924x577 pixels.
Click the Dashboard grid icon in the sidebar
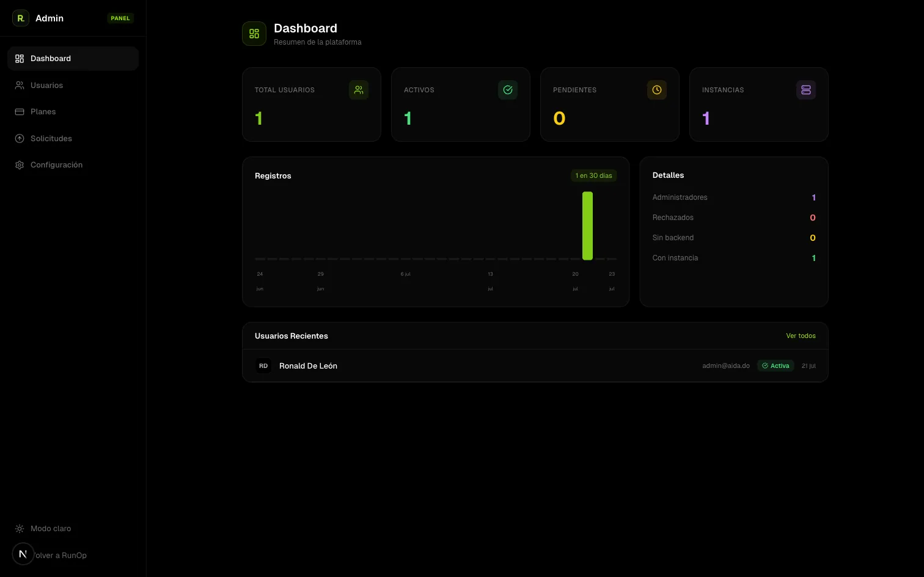coord(20,59)
